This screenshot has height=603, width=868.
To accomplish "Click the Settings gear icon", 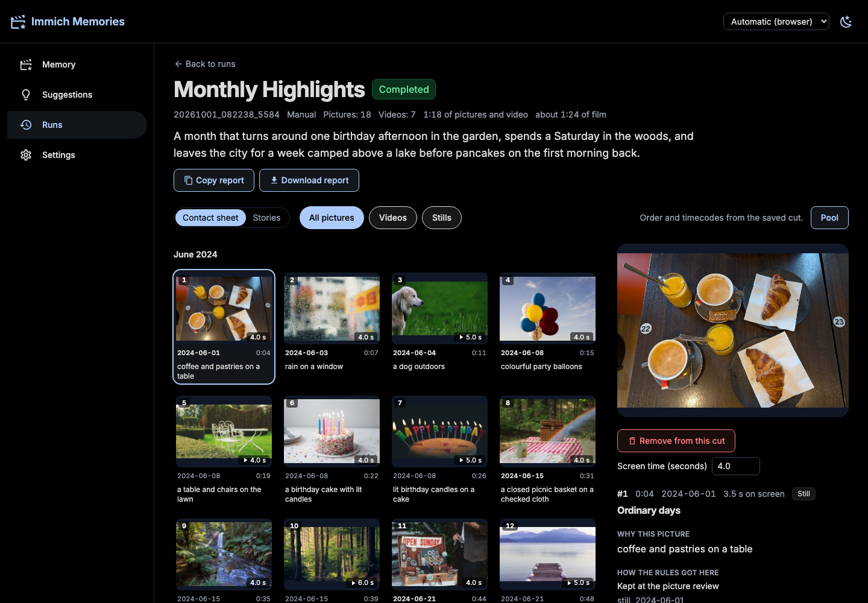I will [x=26, y=155].
